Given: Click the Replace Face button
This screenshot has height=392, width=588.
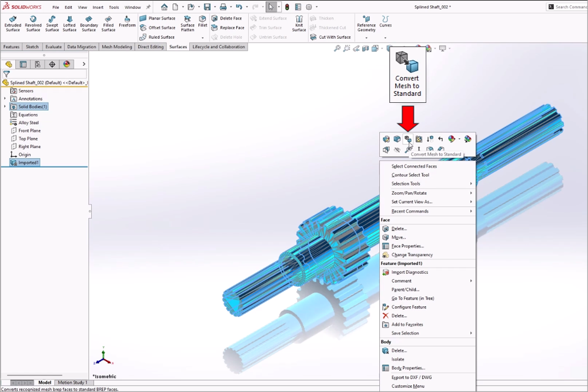Looking at the screenshot, I should pos(228,28).
